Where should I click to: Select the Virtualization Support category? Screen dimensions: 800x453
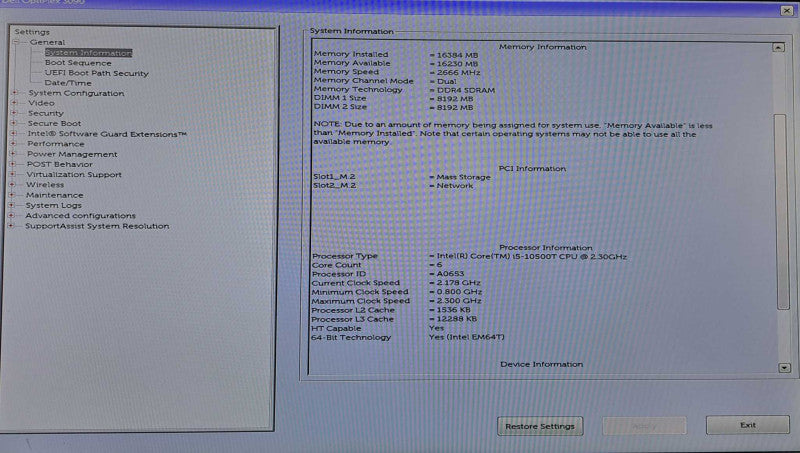[x=74, y=174]
